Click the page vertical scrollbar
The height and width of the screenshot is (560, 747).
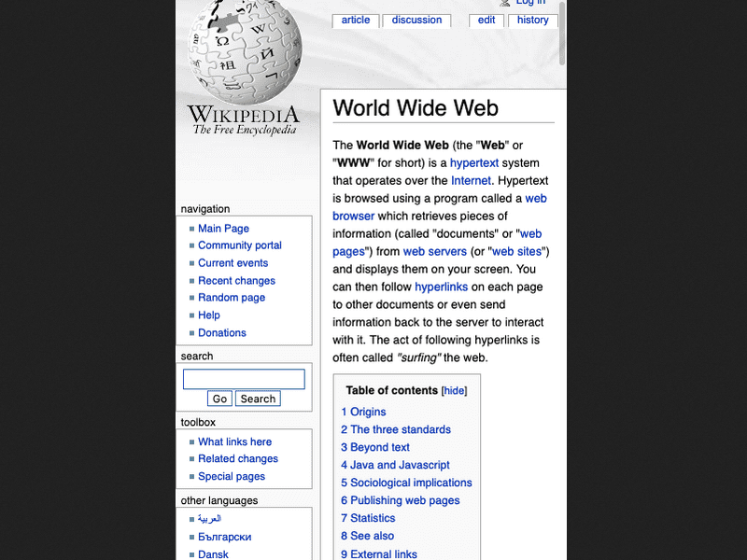[x=562, y=37]
